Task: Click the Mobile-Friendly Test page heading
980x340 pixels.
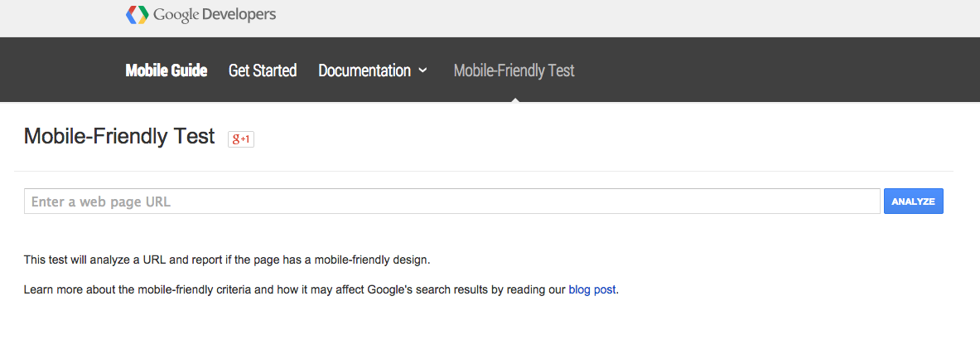Action: click(x=119, y=136)
